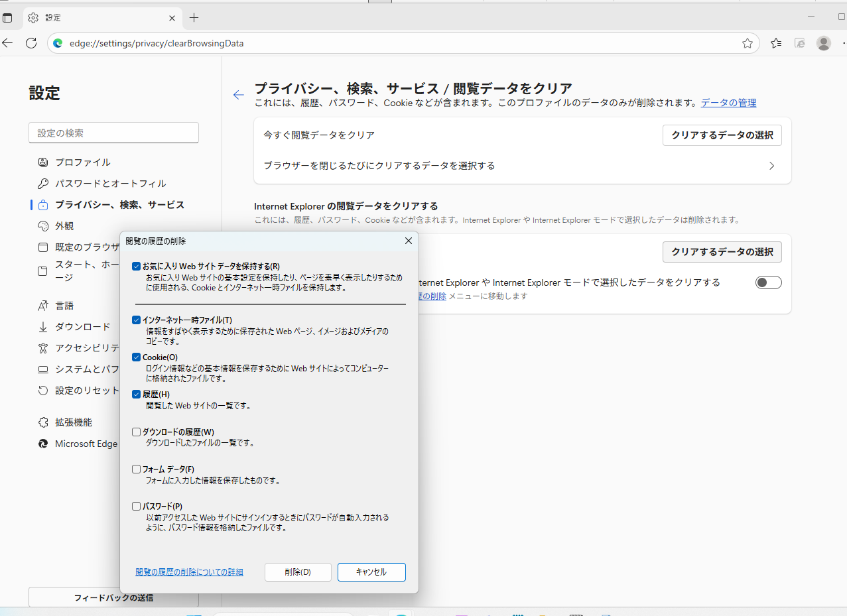The width and height of the screenshot is (847, 616).
Task: Select プライバシー、検索、サービス lock icon
Action: (x=43, y=205)
